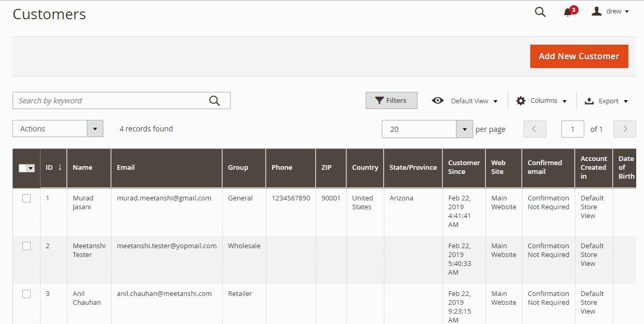
Task: Sort by Customer Since column header
Action: pos(464,168)
